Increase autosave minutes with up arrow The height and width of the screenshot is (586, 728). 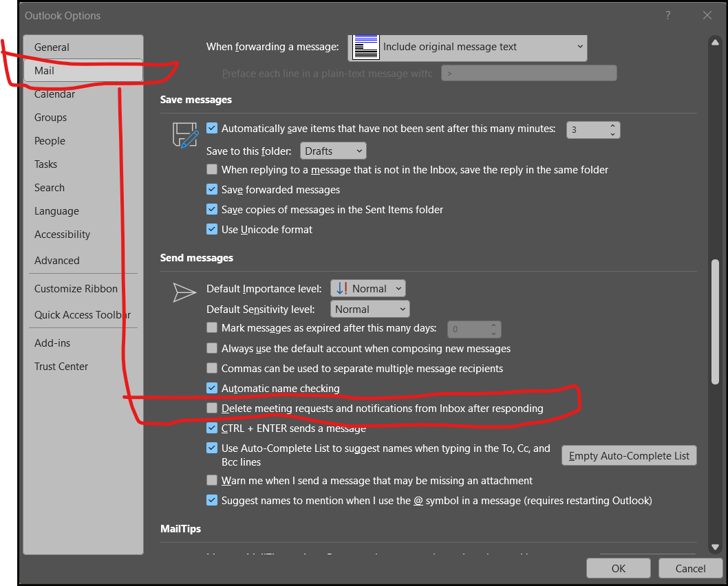[x=612, y=126]
